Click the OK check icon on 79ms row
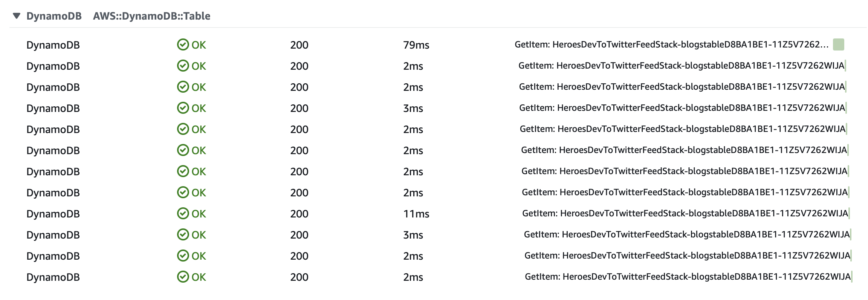 183,45
